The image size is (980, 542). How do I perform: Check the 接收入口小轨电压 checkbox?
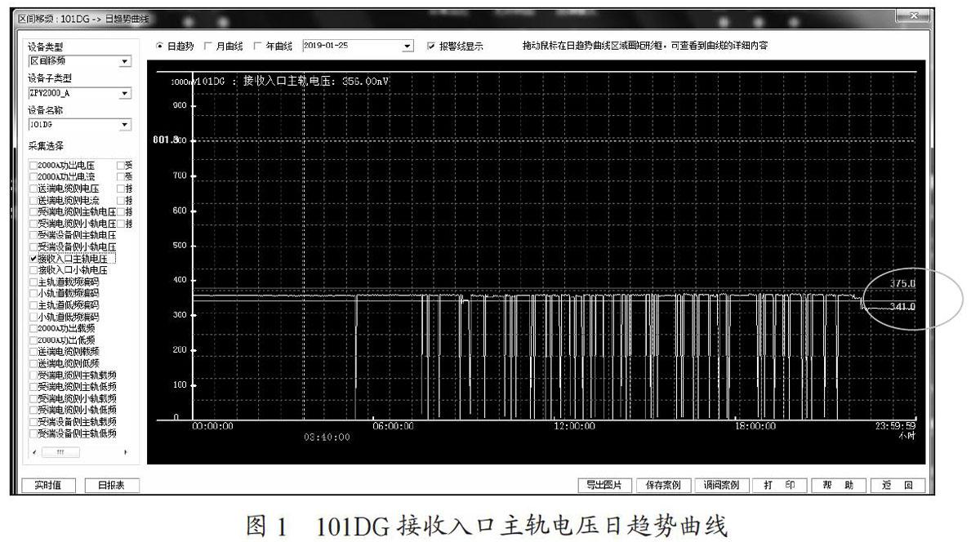click(33, 269)
